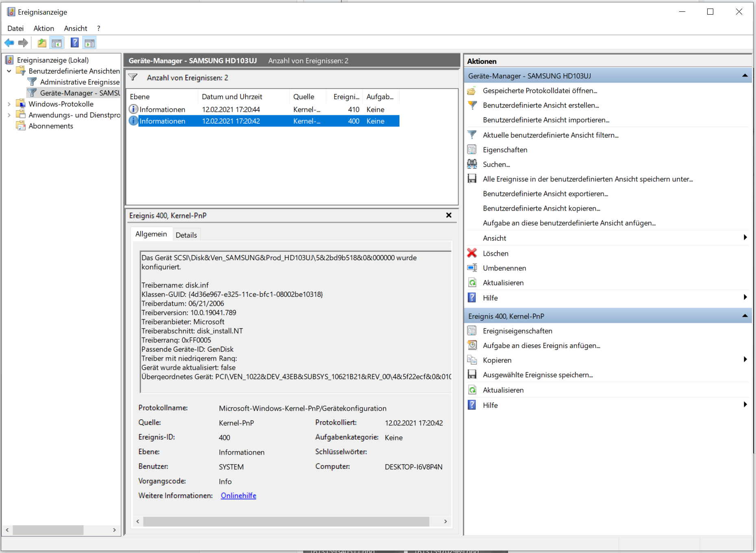Click the up-one-level folder toolbar icon
The width and height of the screenshot is (756, 553).
pyautogui.click(x=42, y=43)
